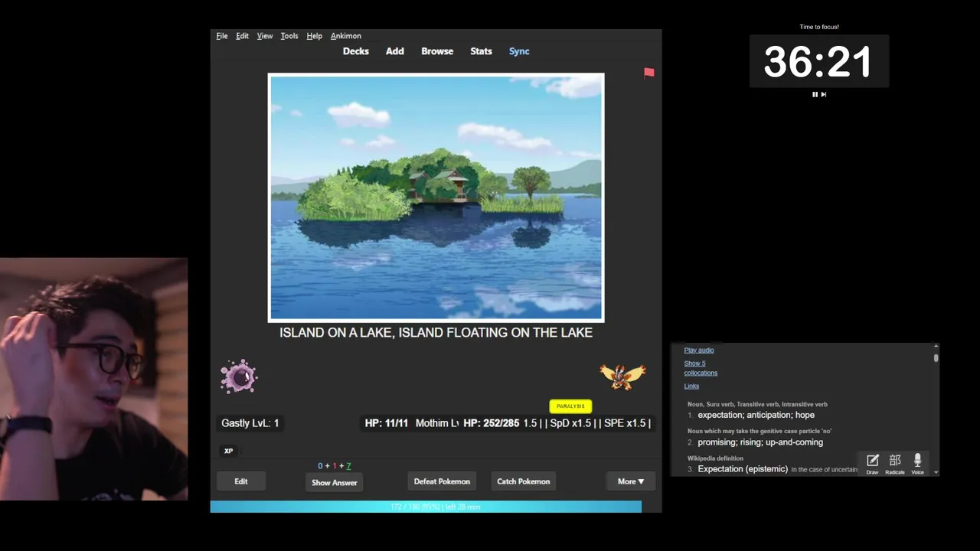The width and height of the screenshot is (980, 551).
Task: Open the Help menu
Action: tap(314, 36)
